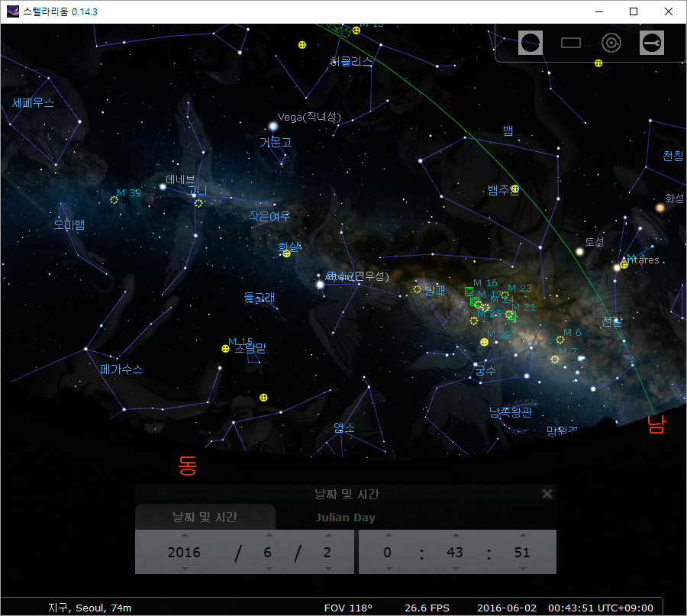
Task: Select the star Antares
Action: tap(617, 267)
